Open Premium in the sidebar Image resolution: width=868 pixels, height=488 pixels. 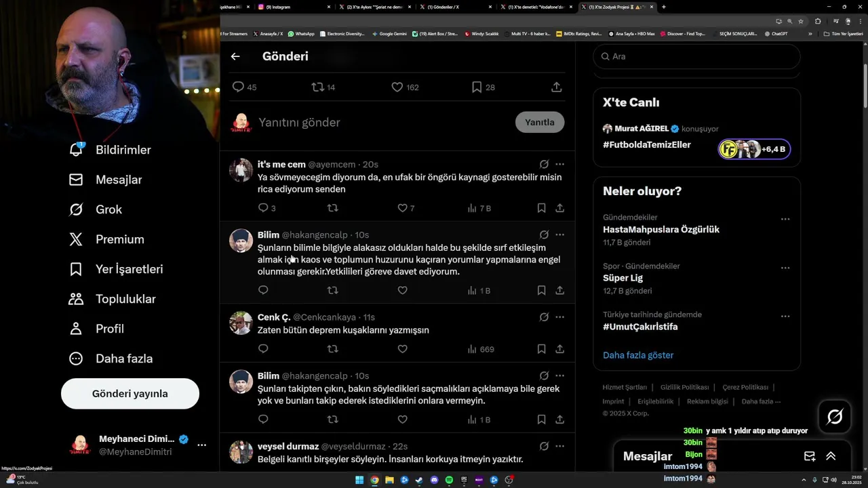106,239
